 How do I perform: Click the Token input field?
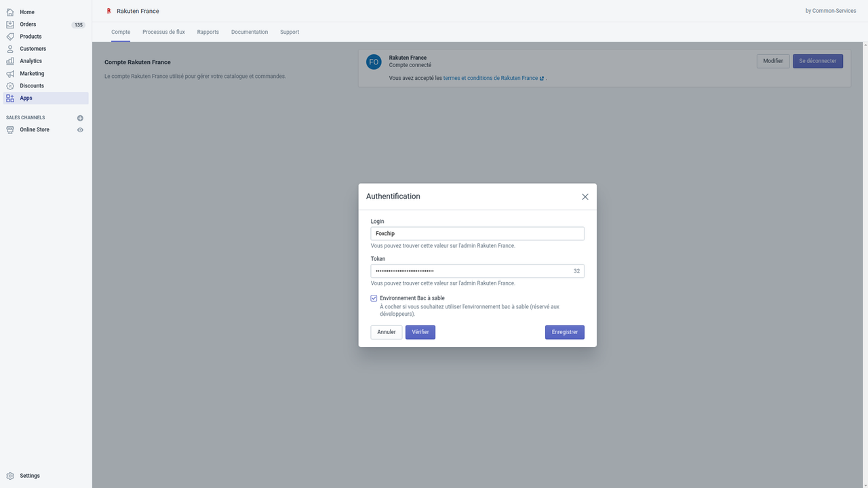[x=477, y=271]
